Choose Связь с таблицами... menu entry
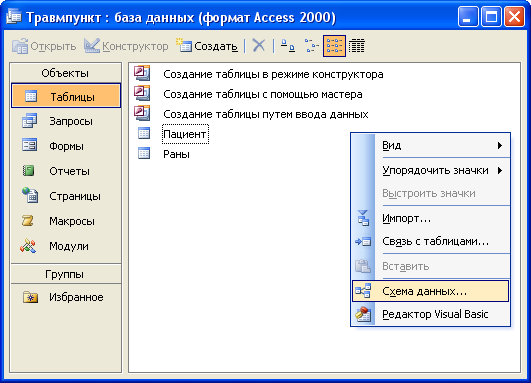Image resolution: width=531 pixels, height=383 pixels. click(430, 241)
